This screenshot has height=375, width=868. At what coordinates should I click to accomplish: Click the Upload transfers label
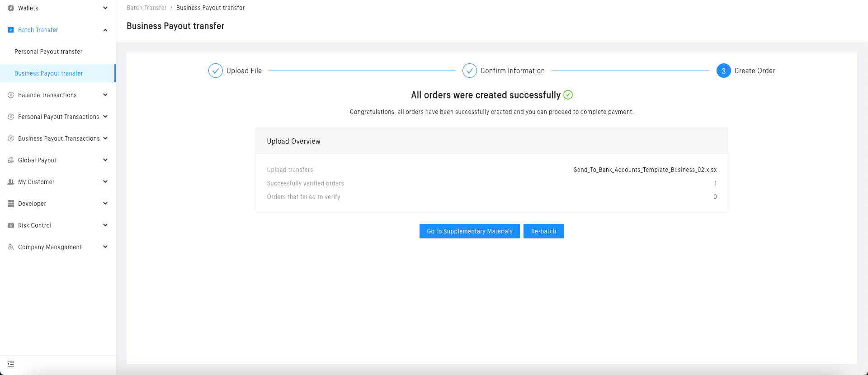click(290, 170)
